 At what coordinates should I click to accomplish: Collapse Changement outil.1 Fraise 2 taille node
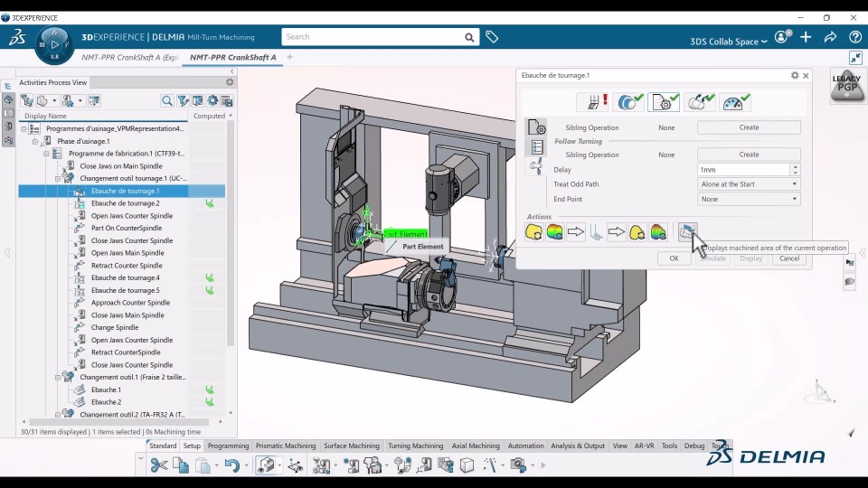(58, 378)
